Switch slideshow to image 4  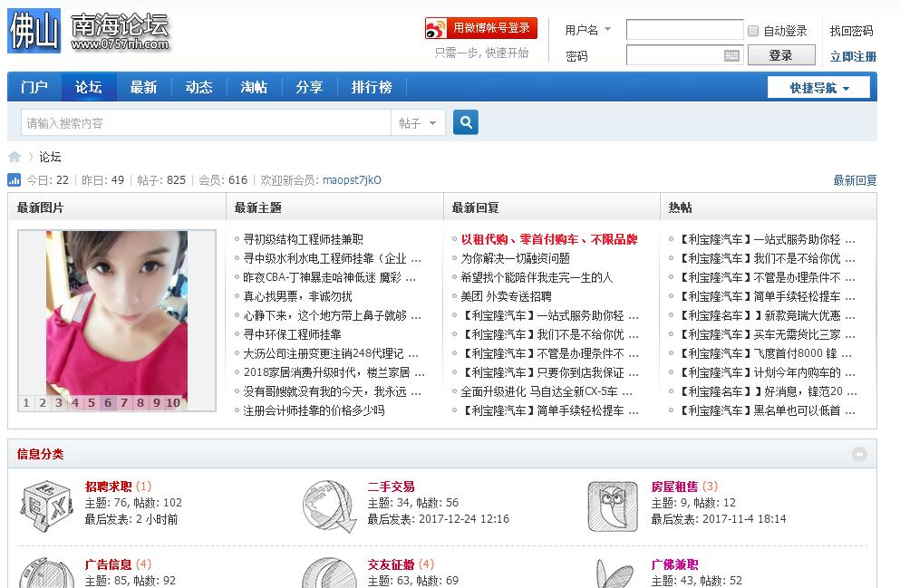pyautogui.click(x=75, y=402)
